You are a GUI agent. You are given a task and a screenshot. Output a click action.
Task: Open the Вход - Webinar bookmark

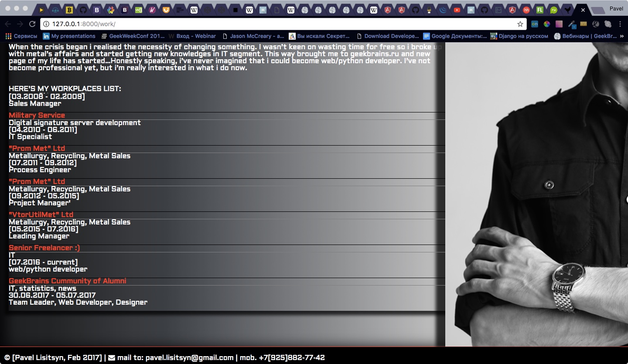click(x=192, y=36)
